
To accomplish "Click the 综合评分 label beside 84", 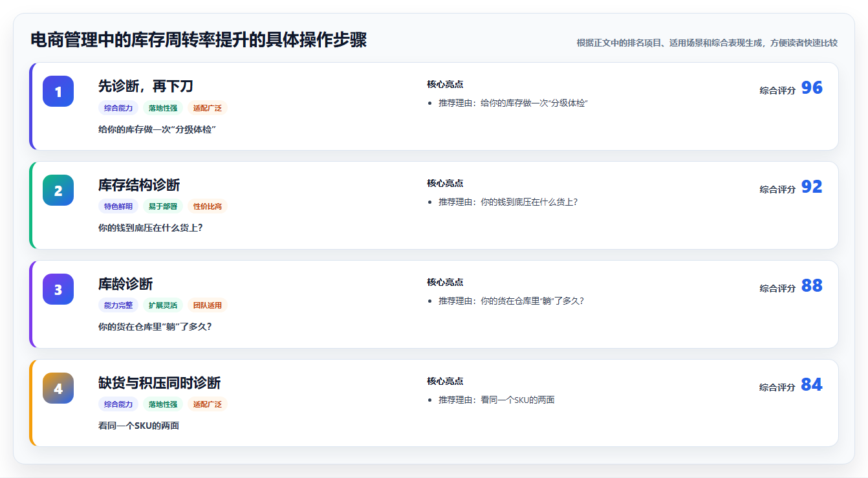I will click(x=777, y=387).
